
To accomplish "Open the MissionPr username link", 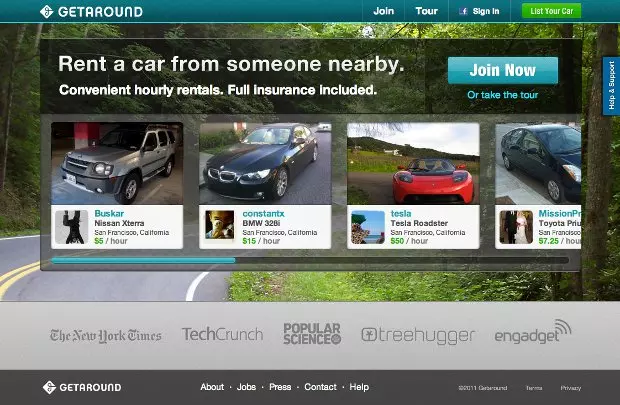I will pos(560,214).
